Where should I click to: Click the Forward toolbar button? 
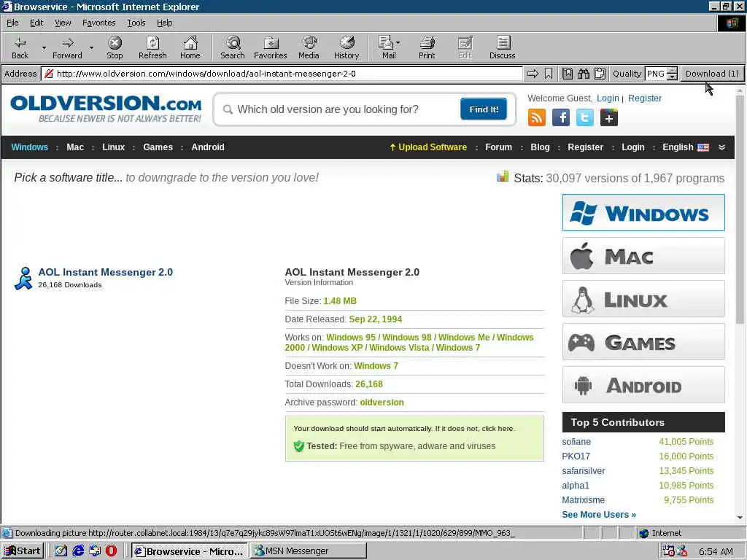click(x=67, y=48)
